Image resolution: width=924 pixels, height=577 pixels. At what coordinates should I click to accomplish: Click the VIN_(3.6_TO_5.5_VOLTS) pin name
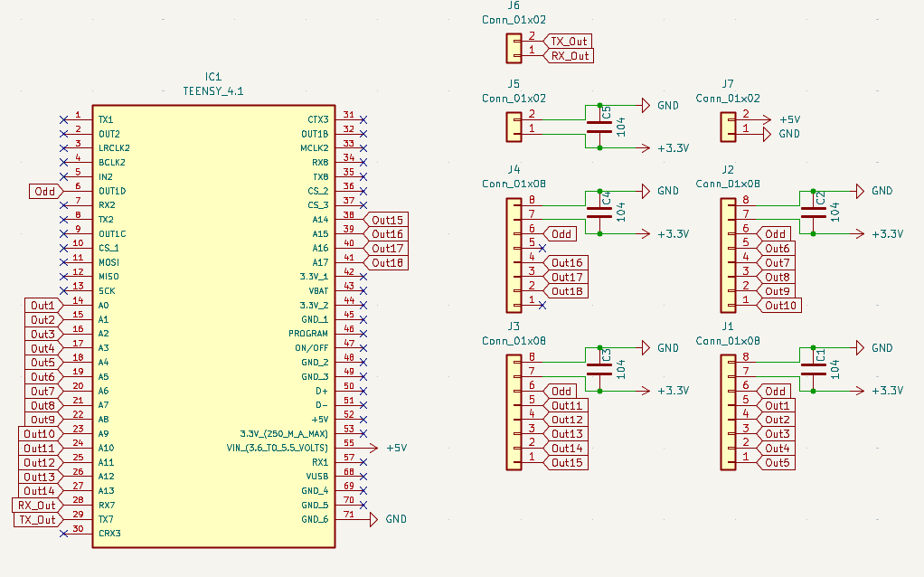pyautogui.click(x=277, y=448)
